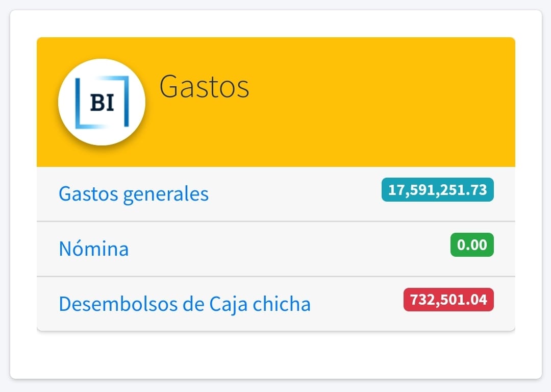Click the teal 17,591,251.73 amount badge

[438, 190]
